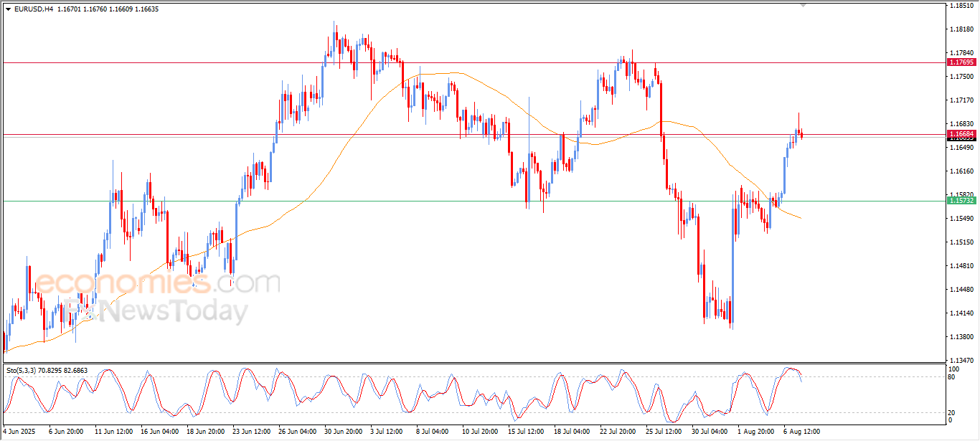
Task: Click the 15 Jul 12:00 time label
Action: (527, 432)
